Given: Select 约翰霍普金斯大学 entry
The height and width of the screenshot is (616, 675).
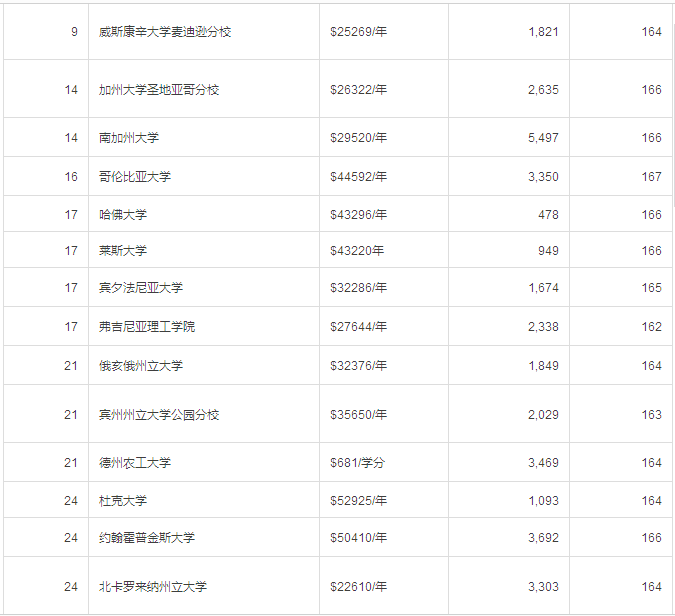Looking at the screenshot, I should 147,538.
